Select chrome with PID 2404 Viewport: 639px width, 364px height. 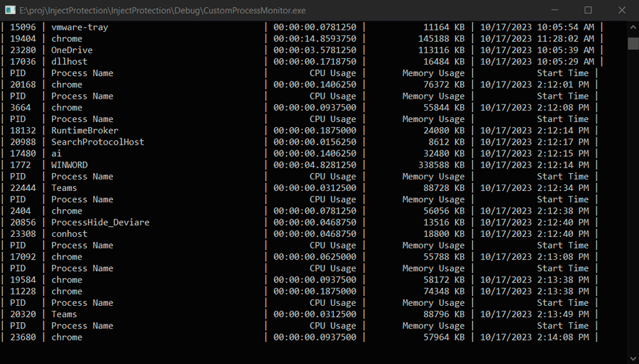click(67, 211)
